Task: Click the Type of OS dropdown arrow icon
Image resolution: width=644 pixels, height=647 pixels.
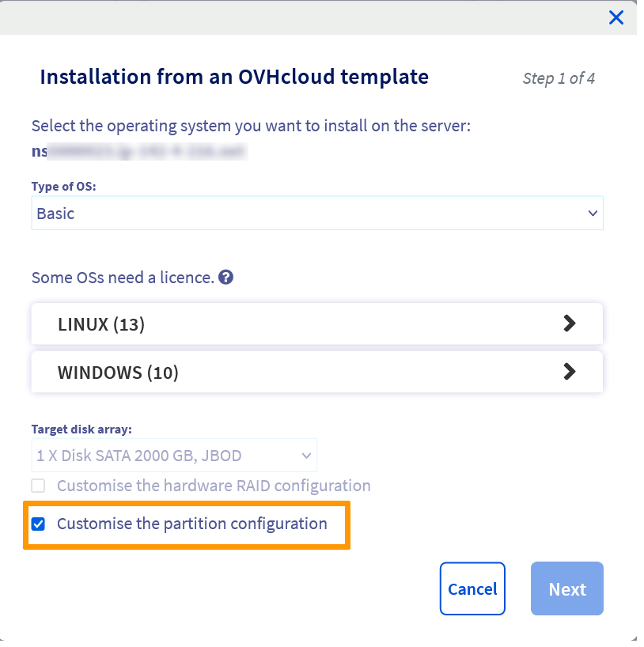Action: tap(593, 213)
